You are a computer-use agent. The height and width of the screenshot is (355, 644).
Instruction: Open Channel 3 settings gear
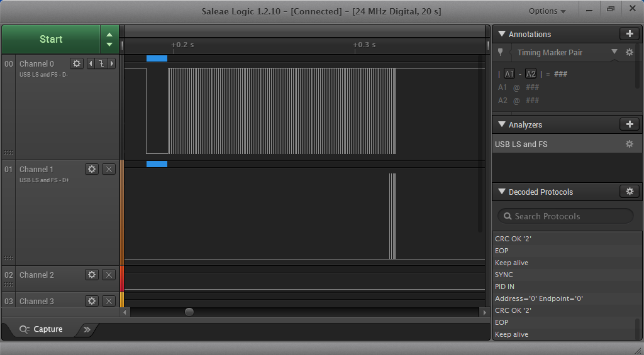(x=92, y=301)
